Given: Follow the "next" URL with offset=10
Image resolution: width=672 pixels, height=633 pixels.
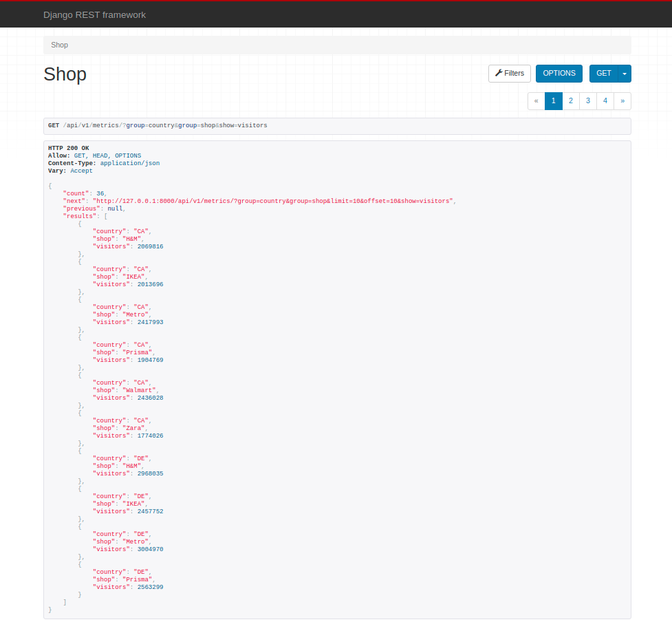Looking at the screenshot, I should pos(273,201).
